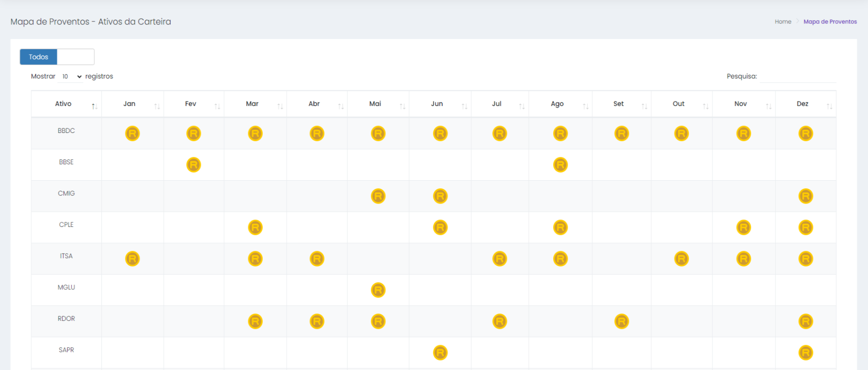The image size is (868, 370).
Task: Sort table by Abr column
Action: (317, 104)
